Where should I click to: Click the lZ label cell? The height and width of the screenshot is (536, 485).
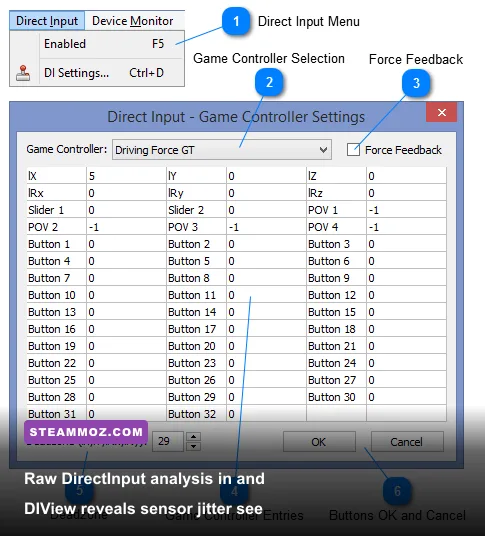coord(336,176)
